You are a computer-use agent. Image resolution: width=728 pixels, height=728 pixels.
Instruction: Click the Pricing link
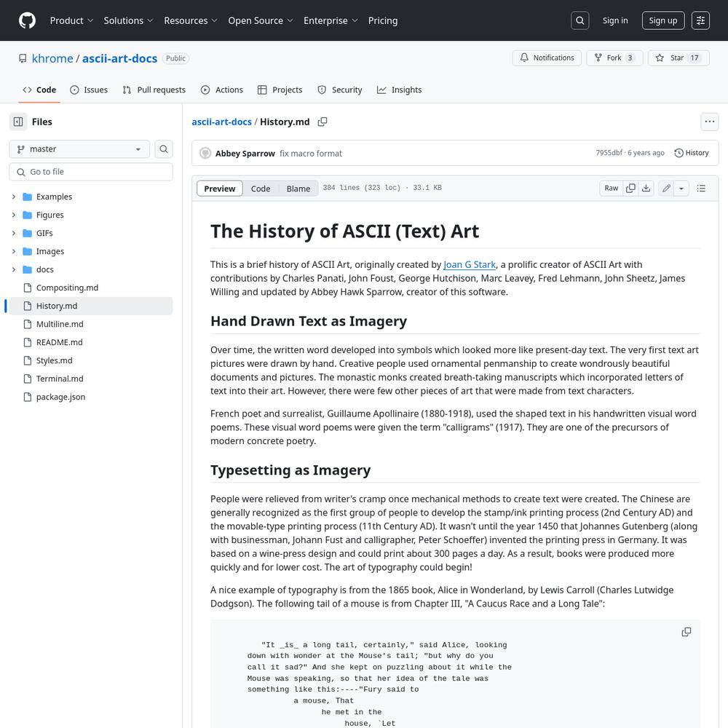383,20
